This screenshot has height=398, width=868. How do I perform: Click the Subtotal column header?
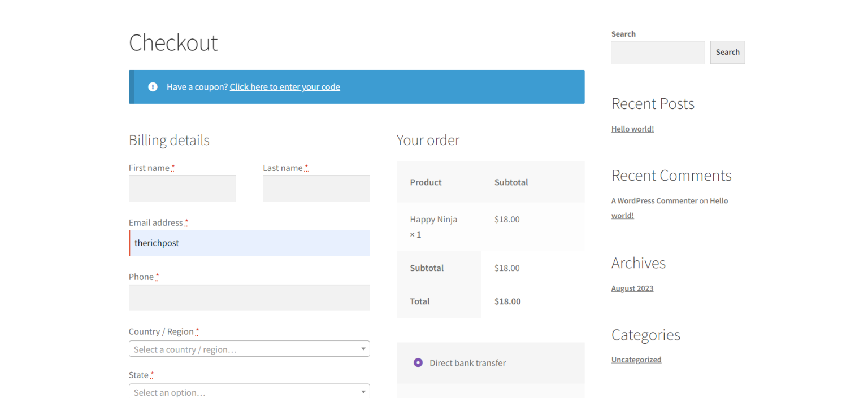(x=511, y=182)
